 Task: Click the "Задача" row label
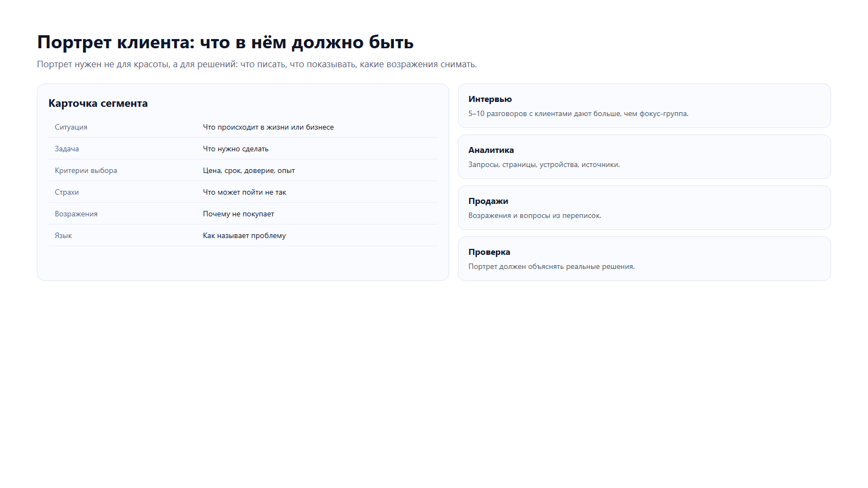67,149
